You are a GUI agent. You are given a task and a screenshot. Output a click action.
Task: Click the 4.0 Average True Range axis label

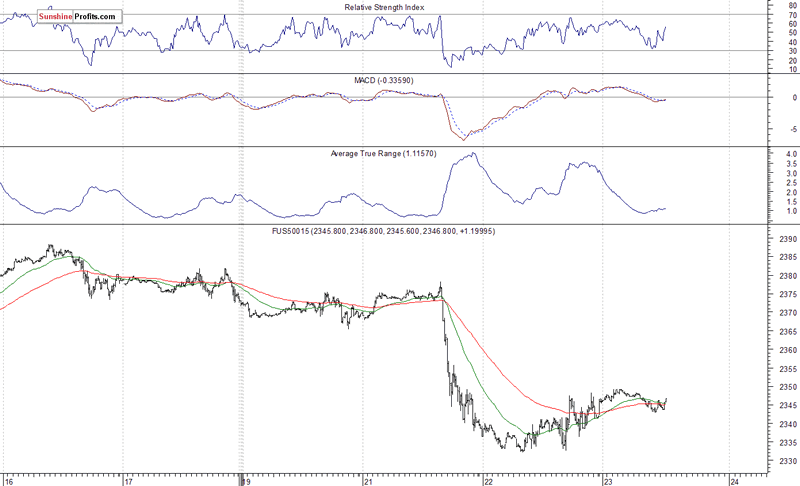790,154
